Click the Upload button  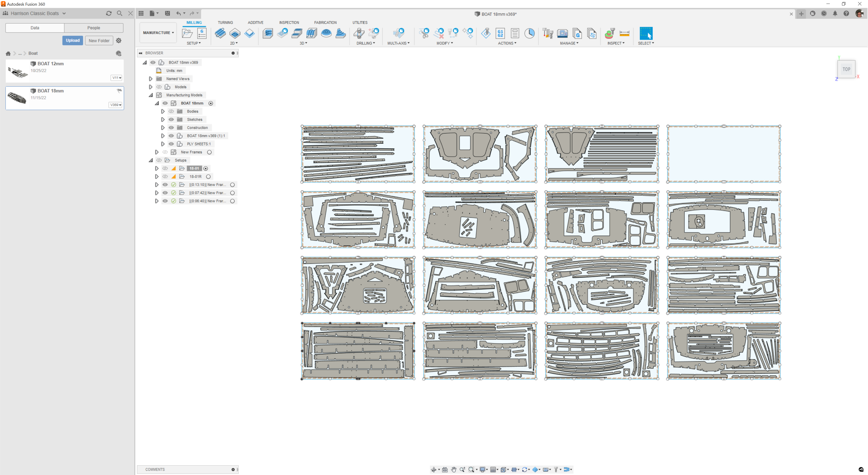tap(73, 40)
